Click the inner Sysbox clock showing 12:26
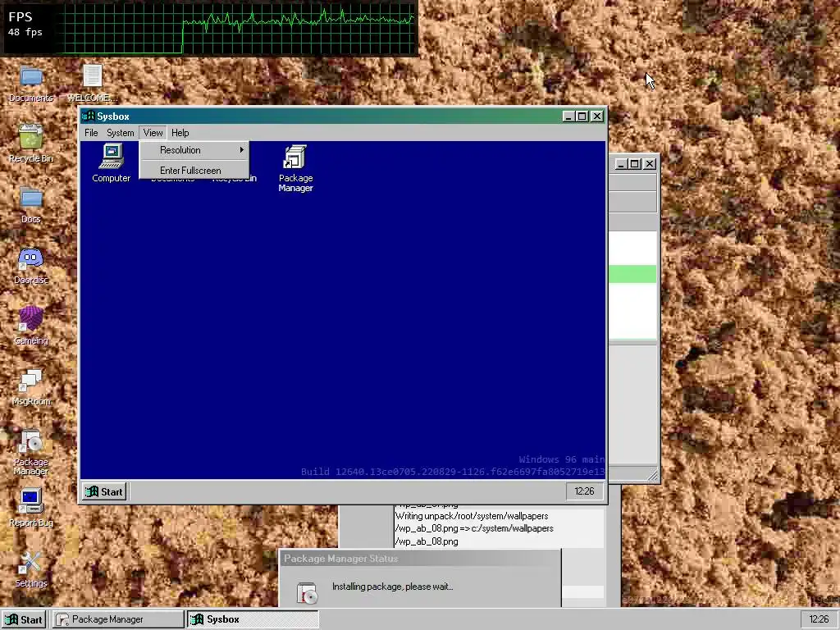The image size is (840, 630). point(584,491)
